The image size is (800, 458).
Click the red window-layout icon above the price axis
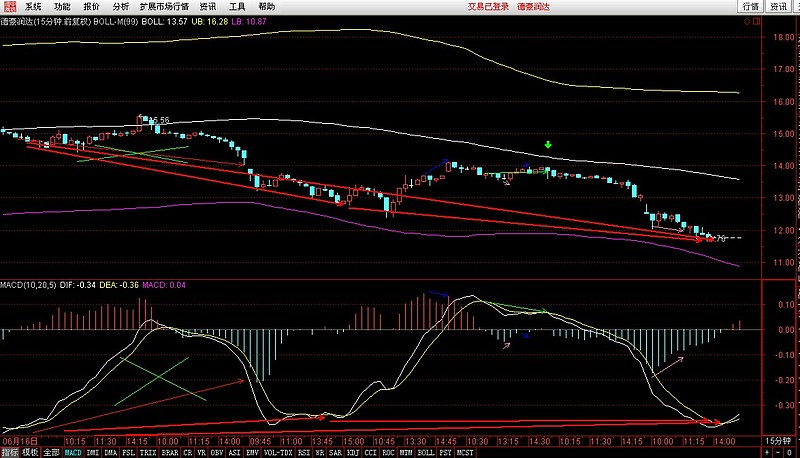[757, 21]
